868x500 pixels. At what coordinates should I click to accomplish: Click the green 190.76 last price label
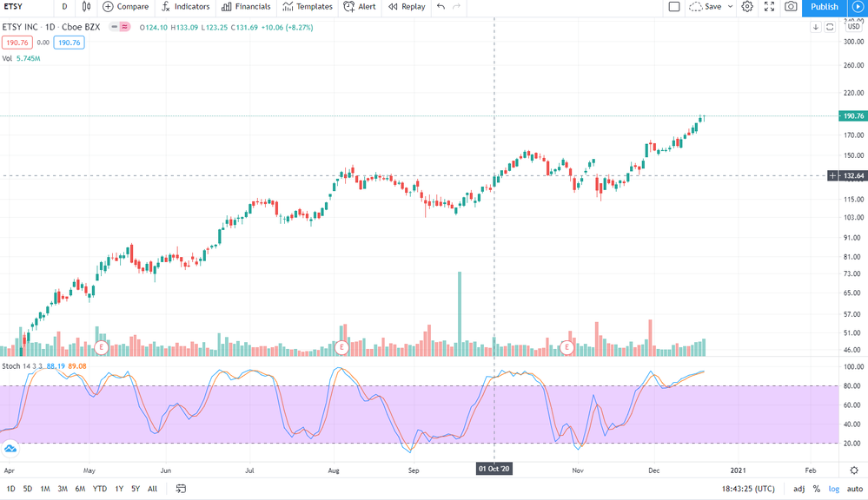[853, 116]
